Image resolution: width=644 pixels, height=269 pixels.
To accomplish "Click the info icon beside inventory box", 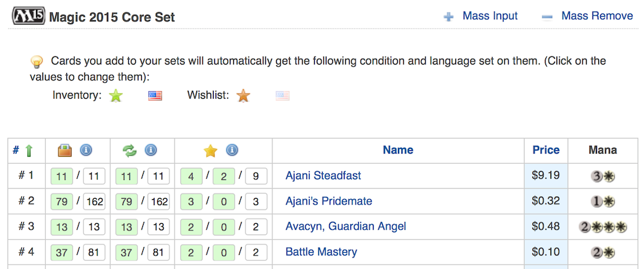I will [86, 150].
